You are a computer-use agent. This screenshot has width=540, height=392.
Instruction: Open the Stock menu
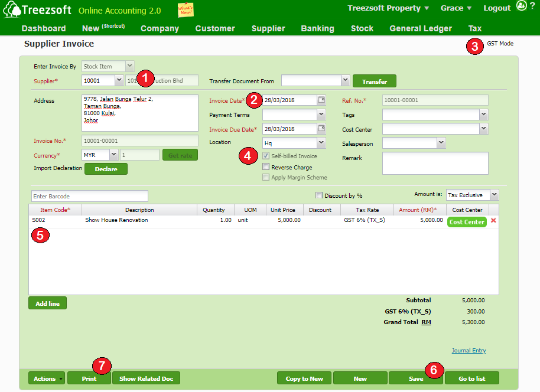click(x=362, y=28)
